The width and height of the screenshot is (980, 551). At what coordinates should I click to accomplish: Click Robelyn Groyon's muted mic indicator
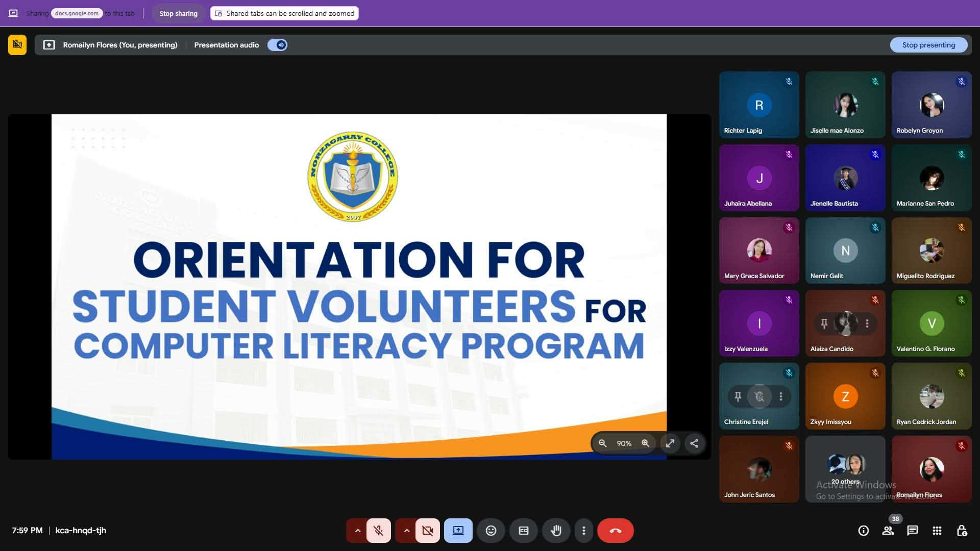pyautogui.click(x=961, y=82)
